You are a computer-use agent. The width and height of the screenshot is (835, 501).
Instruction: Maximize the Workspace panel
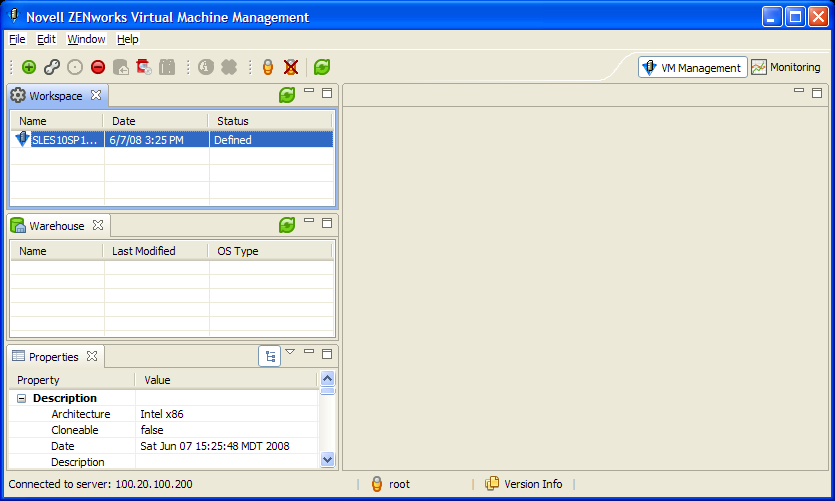(x=327, y=93)
